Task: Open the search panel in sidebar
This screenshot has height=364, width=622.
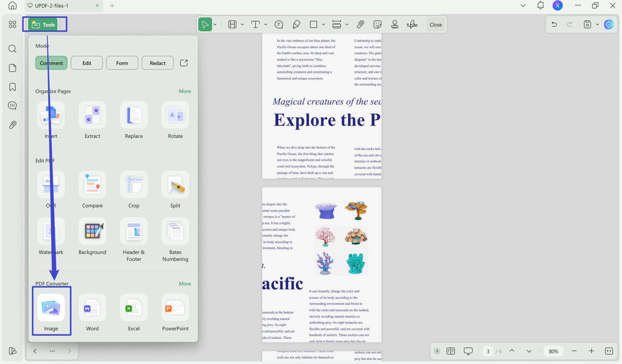Action: pos(12,49)
